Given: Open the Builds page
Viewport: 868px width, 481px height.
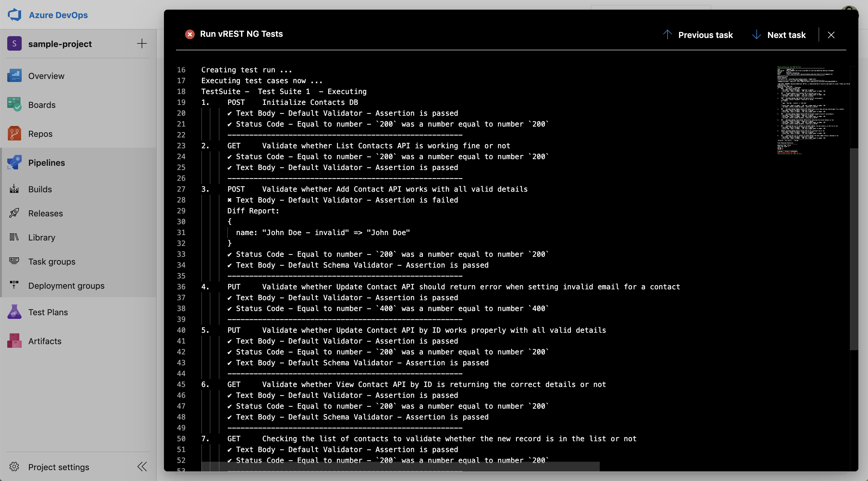Looking at the screenshot, I should [40, 189].
